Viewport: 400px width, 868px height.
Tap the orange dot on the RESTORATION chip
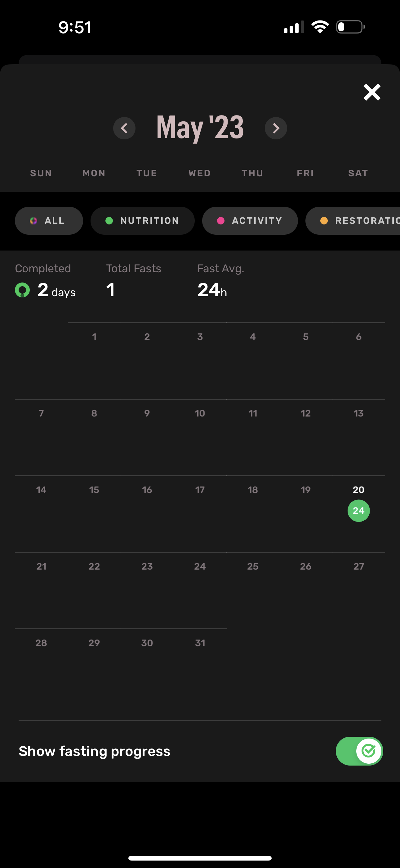tap(324, 221)
